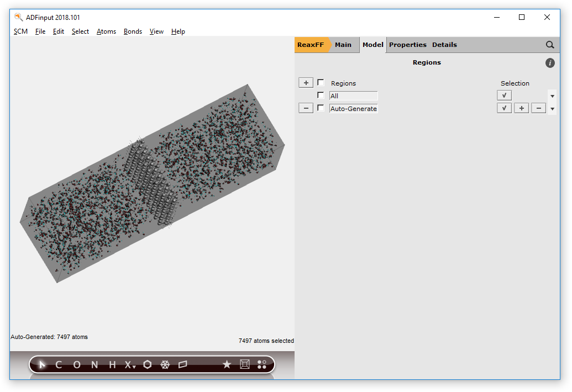Open the Select menu
Viewport: 572px width, 392px height.
coord(80,31)
